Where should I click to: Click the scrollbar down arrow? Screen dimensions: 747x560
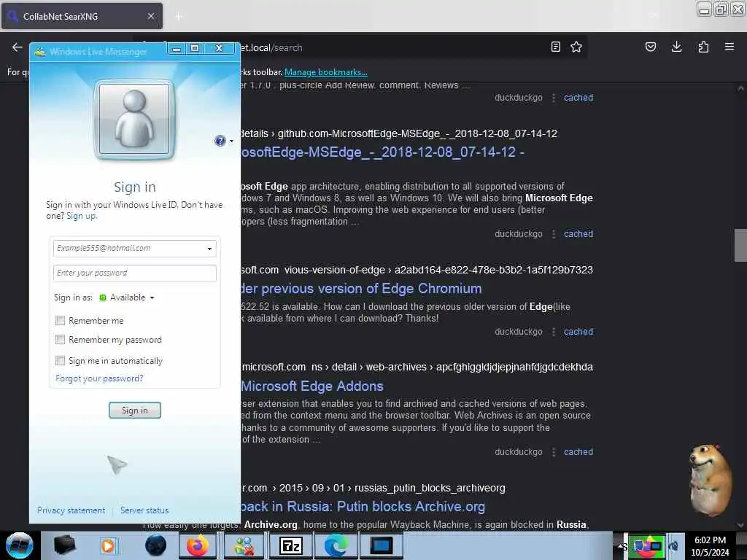point(740,525)
